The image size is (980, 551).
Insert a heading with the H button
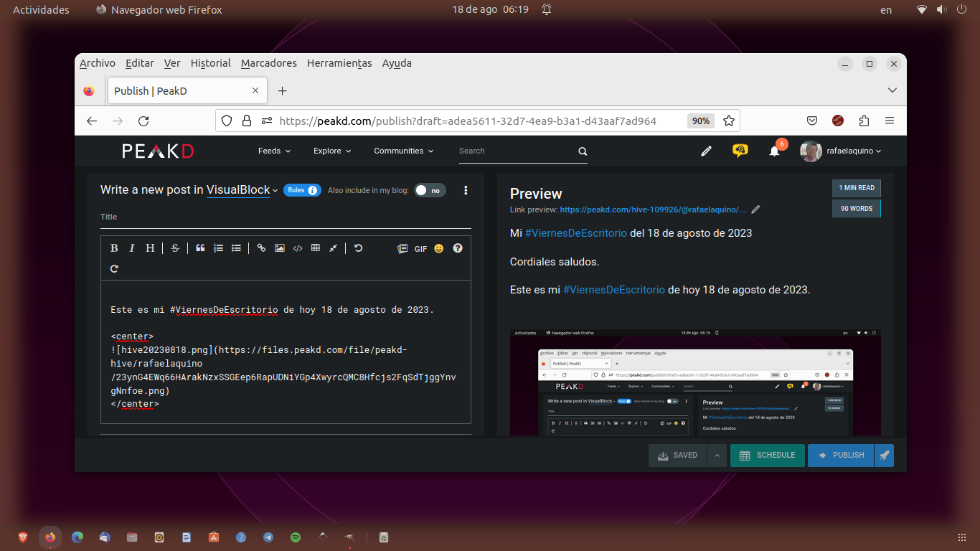pos(150,248)
